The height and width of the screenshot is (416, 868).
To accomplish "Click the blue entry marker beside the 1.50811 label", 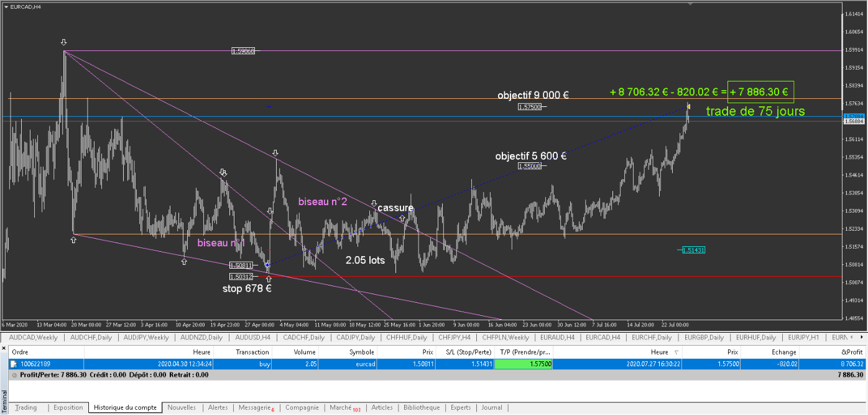I will (x=267, y=265).
